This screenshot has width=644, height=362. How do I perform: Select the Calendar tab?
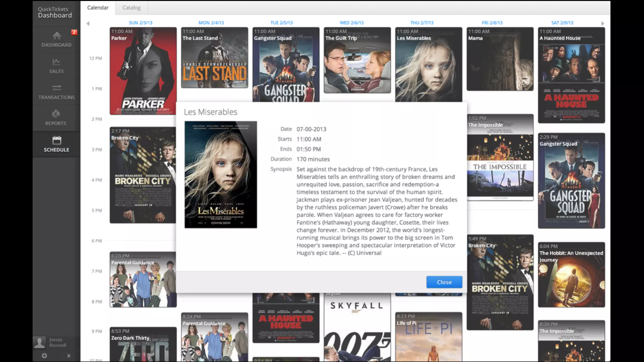(x=97, y=8)
